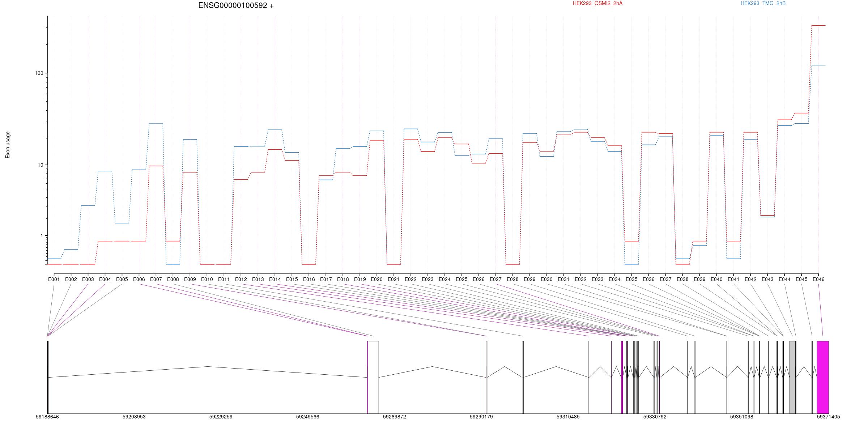The image size is (868, 434).
Task: Click the y-axis tick label 10
Action: pos(40,165)
